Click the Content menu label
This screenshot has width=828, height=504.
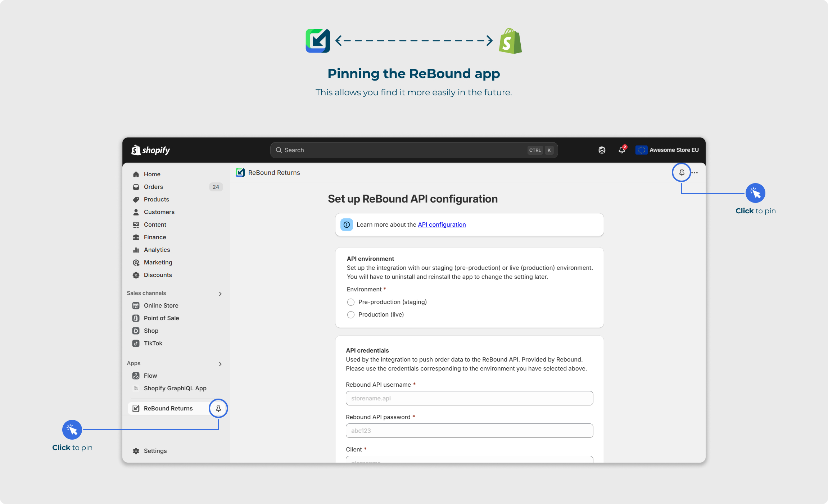coord(155,224)
